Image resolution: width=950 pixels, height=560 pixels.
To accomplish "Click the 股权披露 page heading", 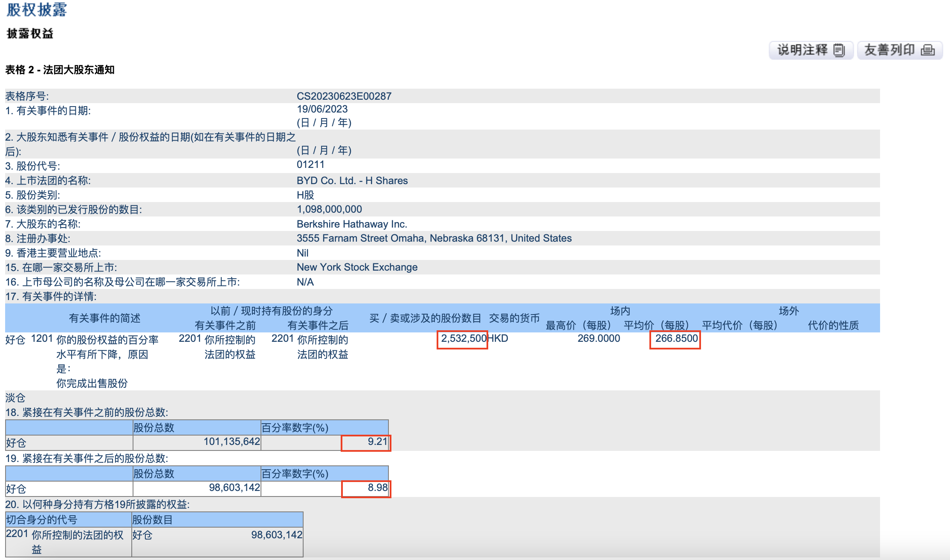I will pyautogui.click(x=37, y=9).
